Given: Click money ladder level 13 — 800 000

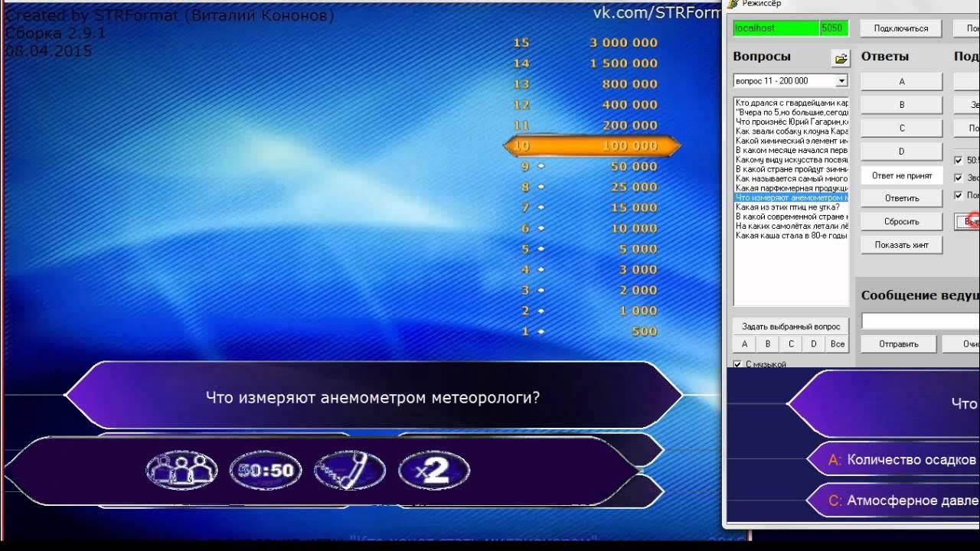Looking at the screenshot, I should [586, 84].
